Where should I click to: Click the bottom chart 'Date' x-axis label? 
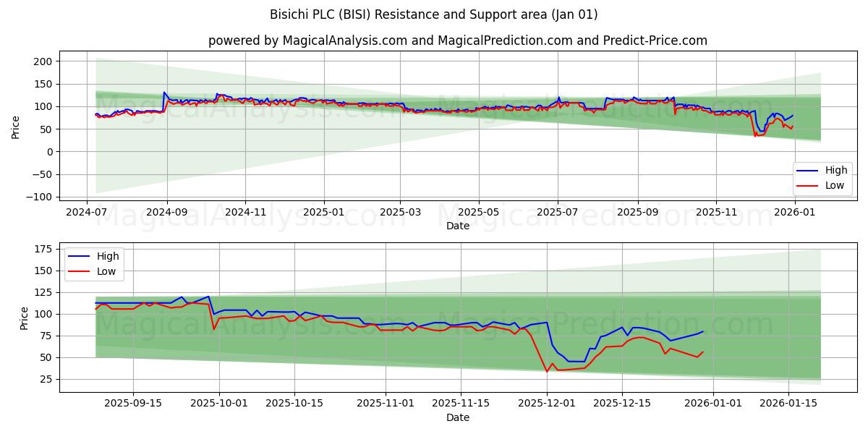pyautogui.click(x=457, y=417)
